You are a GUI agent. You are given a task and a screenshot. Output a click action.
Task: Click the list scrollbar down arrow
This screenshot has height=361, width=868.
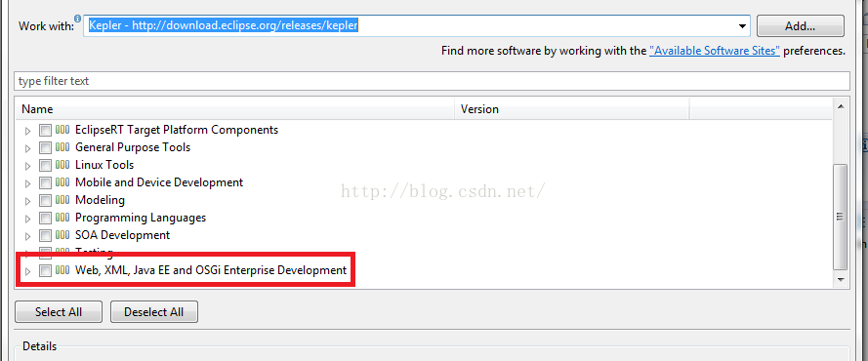841,280
